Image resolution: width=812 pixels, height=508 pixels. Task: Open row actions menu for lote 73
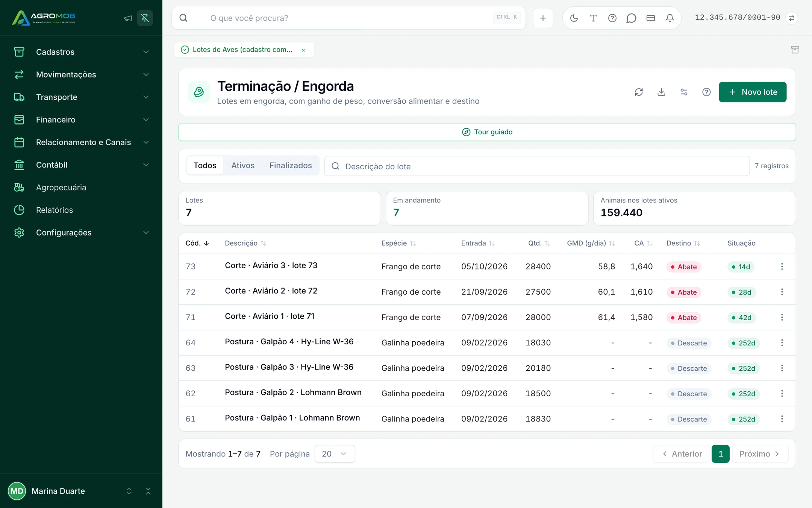tap(782, 266)
